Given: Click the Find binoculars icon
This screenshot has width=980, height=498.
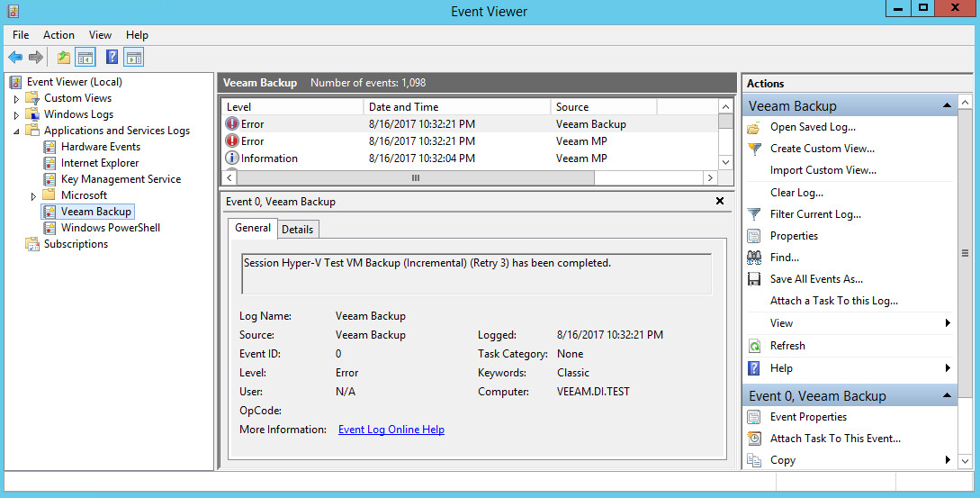Looking at the screenshot, I should (754, 258).
